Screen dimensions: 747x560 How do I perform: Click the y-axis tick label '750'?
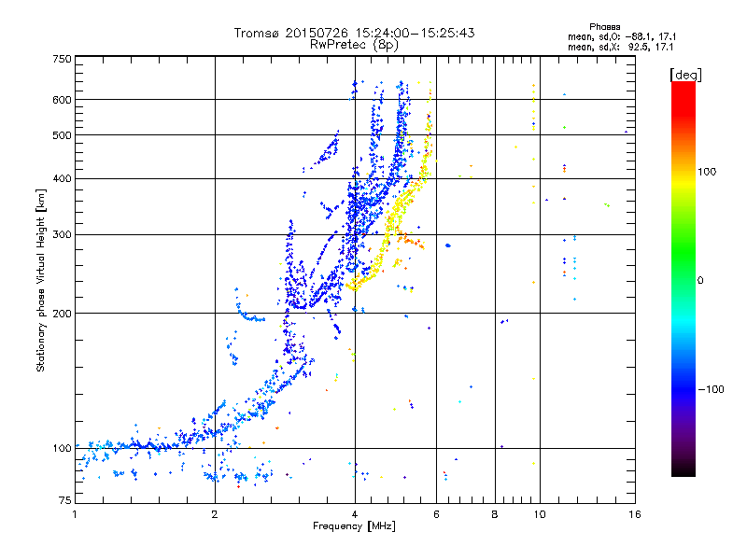(63, 59)
